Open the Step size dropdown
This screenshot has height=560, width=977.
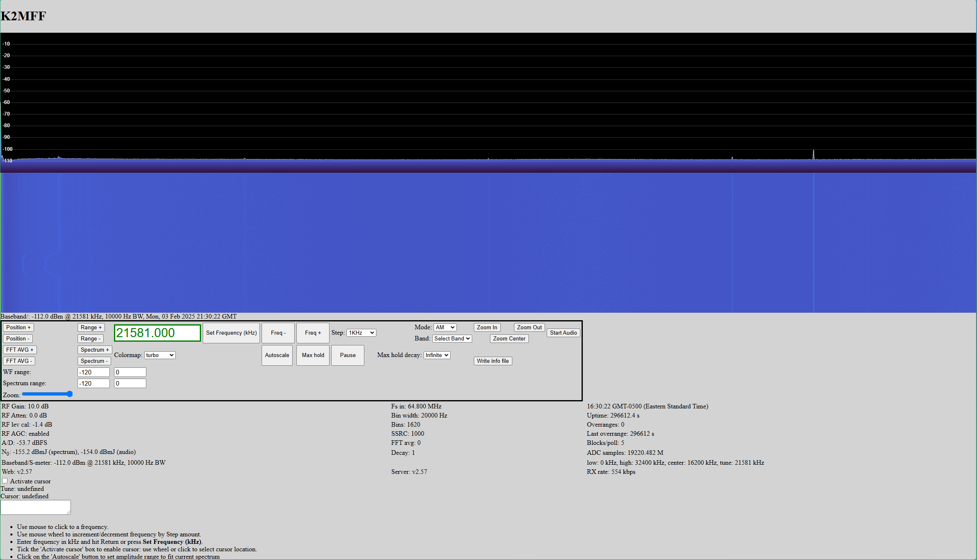point(361,333)
